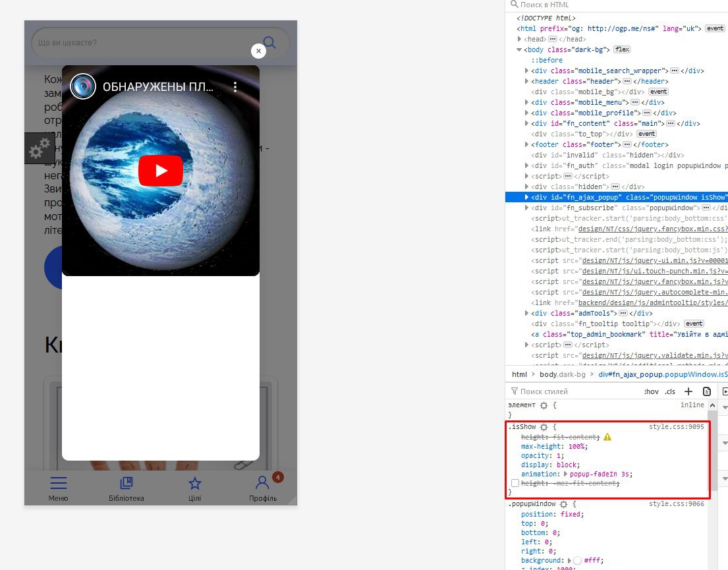Image resolution: width=728 pixels, height=570 pixels.
Task: Click event badge on html element
Action: [715, 28]
